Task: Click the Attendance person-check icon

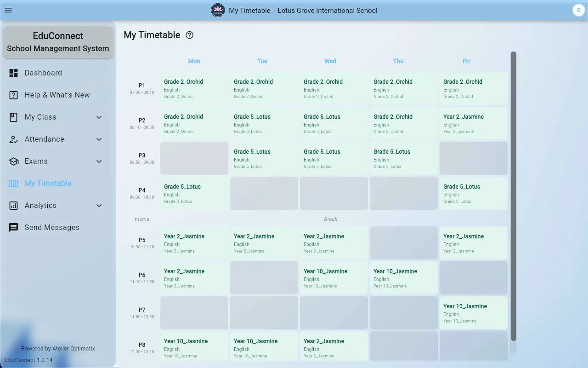Action: click(14, 139)
